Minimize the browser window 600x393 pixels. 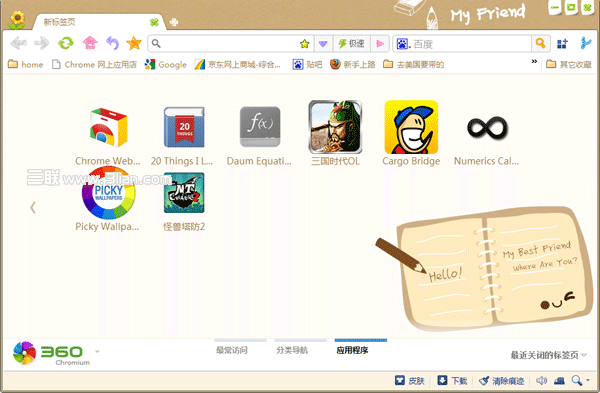pyautogui.click(x=554, y=8)
